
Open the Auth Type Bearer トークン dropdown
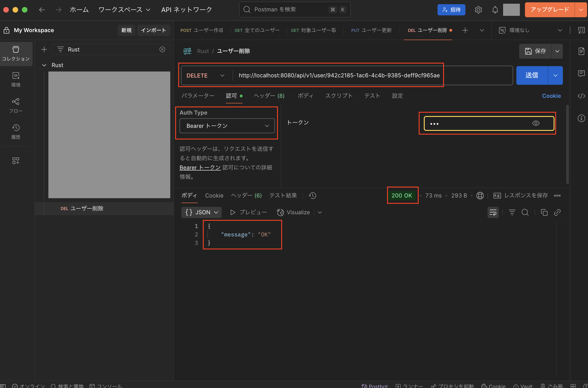click(x=227, y=126)
